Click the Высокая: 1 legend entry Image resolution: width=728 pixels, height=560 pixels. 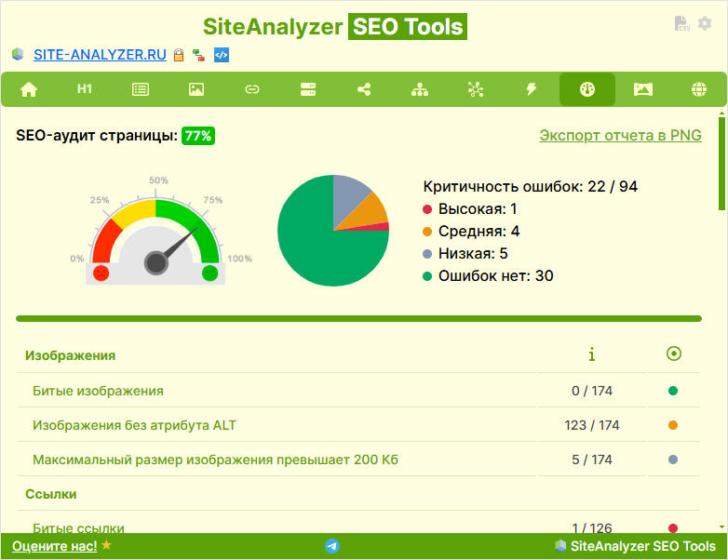point(470,208)
